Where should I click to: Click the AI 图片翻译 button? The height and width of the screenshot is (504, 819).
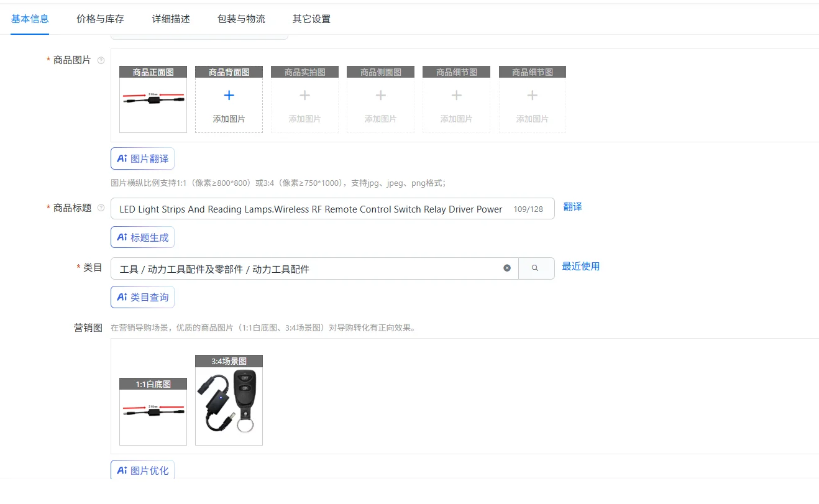click(x=142, y=158)
